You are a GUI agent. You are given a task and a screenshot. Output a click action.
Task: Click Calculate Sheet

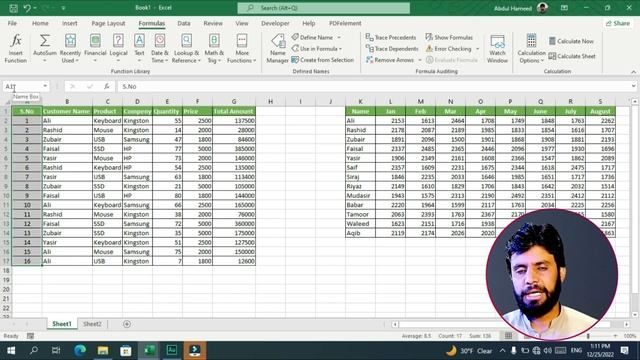pyautogui.click(x=572, y=56)
